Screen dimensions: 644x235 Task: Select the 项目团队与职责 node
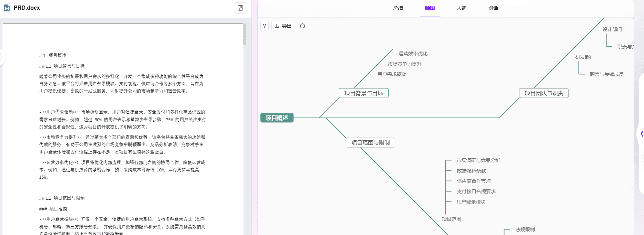(x=544, y=93)
